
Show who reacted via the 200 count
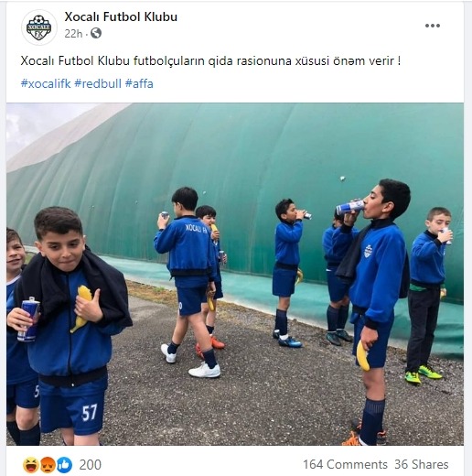90,465
